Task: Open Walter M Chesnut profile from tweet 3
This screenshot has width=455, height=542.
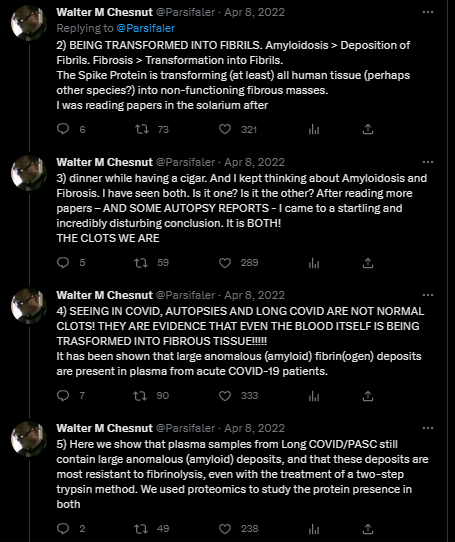Action: point(104,162)
